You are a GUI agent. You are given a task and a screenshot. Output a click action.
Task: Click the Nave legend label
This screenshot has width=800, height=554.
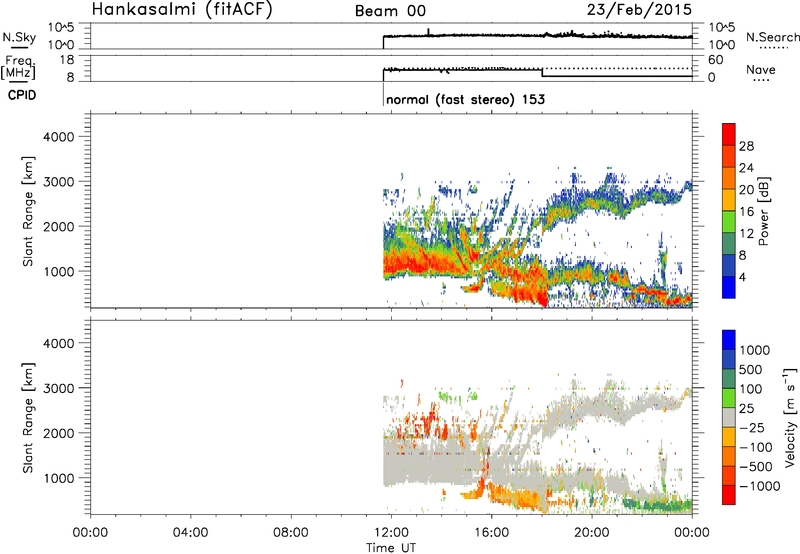761,70
